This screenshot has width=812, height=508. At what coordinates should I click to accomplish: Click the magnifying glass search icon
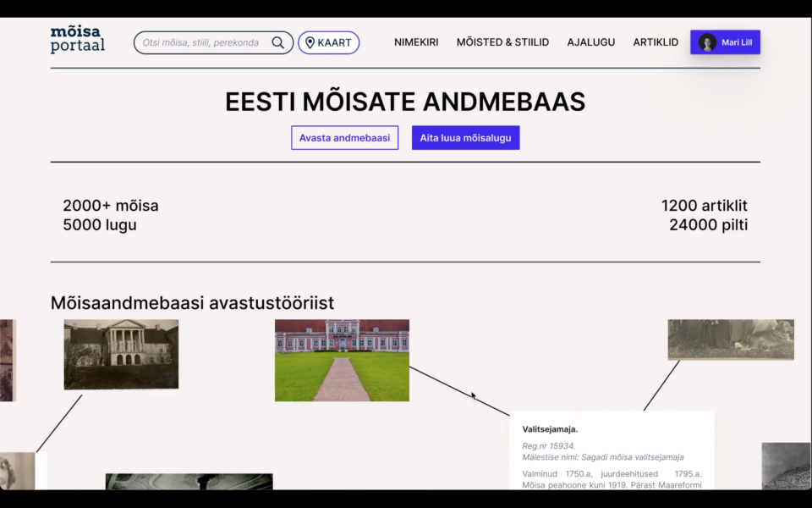277,42
